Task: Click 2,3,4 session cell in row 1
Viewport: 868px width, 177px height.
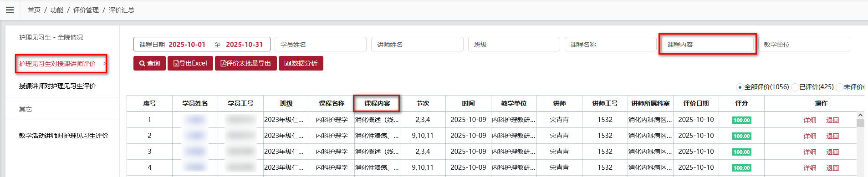Action: point(423,120)
